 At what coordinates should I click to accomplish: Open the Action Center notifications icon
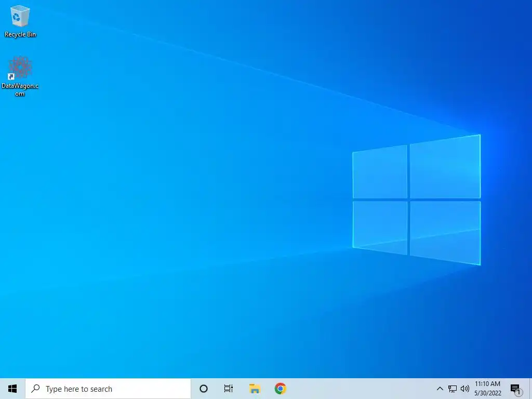point(516,389)
